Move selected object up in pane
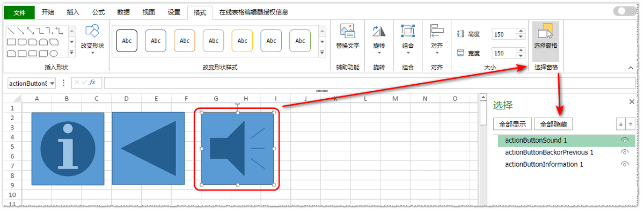The width and height of the screenshot is (644, 212). coord(621,124)
